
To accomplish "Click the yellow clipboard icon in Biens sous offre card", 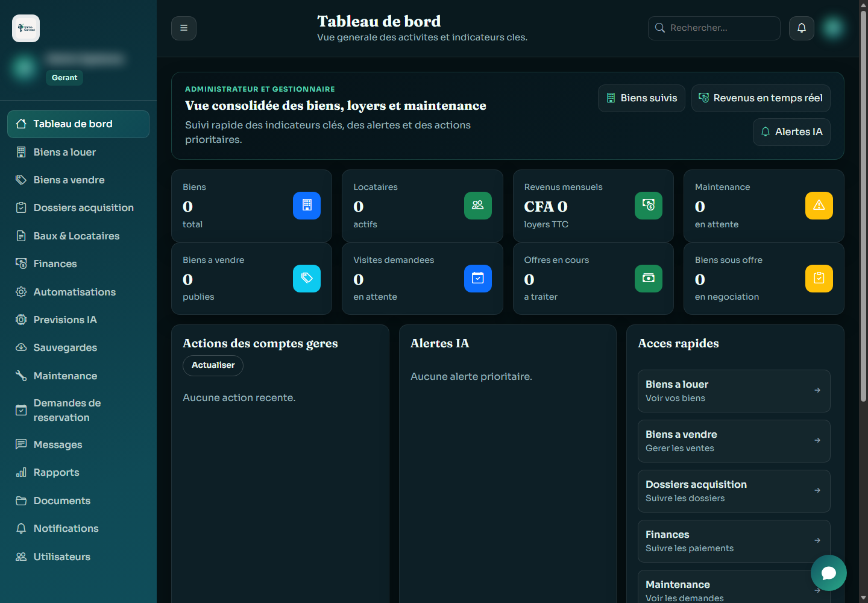I will (819, 279).
